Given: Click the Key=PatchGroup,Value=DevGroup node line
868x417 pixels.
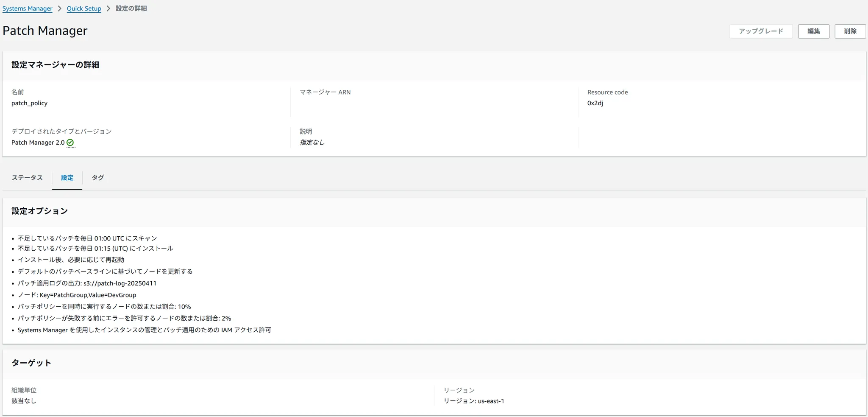Looking at the screenshot, I should pyautogui.click(x=77, y=295).
